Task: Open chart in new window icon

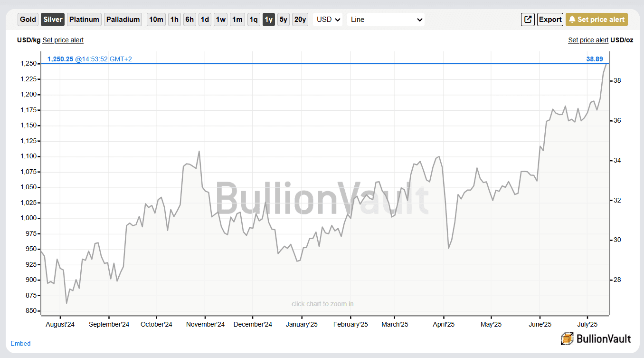Action: [x=528, y=19]
